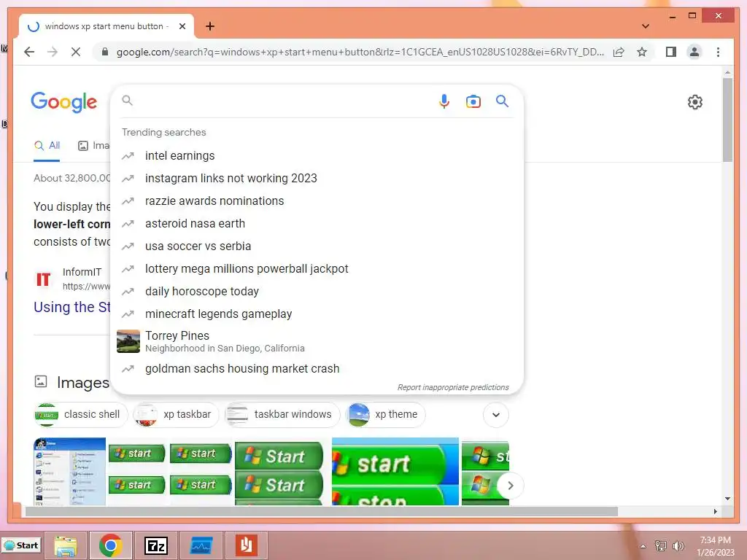Click the blue magnifier search button

502,101
